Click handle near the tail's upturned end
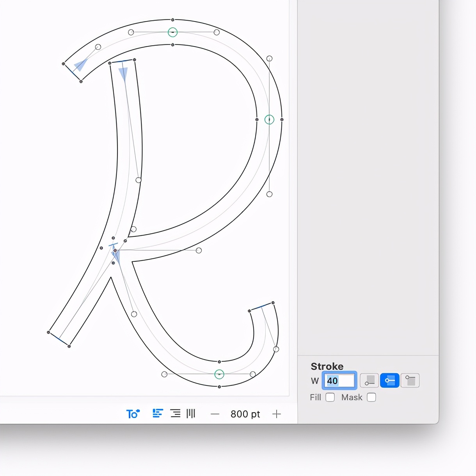The height and width of the screenshot is (476, 476). [276, 349]
